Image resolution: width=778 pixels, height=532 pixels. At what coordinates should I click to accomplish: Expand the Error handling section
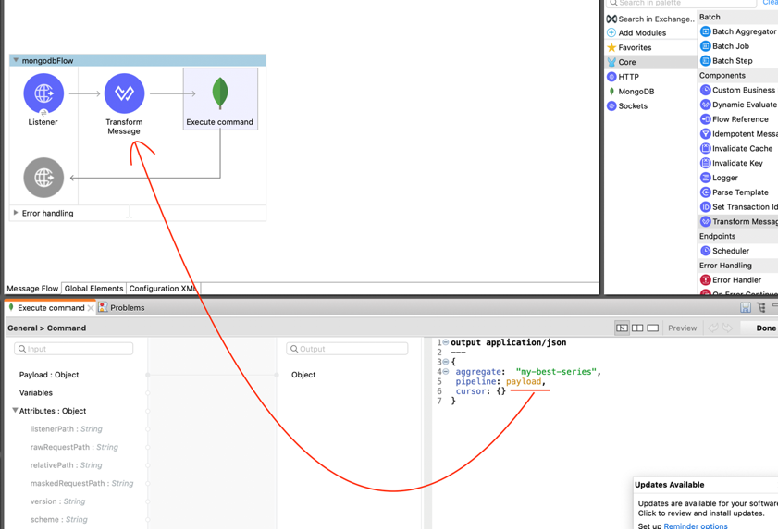tap(16, 213)
